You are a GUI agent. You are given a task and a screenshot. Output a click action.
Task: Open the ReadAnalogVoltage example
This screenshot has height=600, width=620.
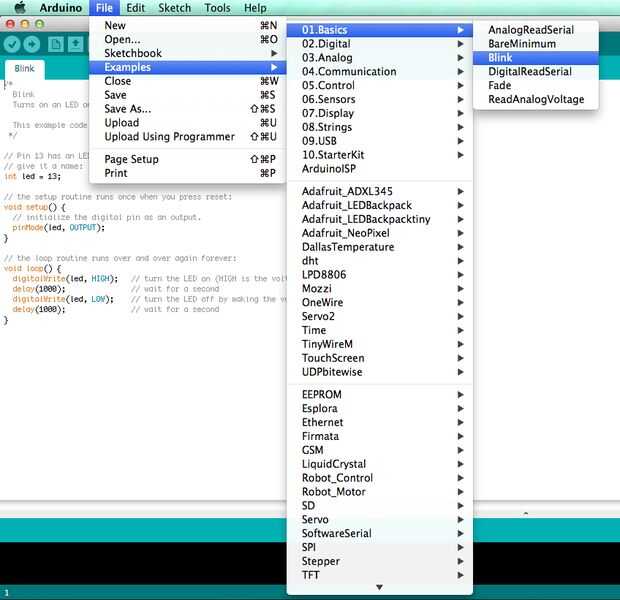coord(535,99)
